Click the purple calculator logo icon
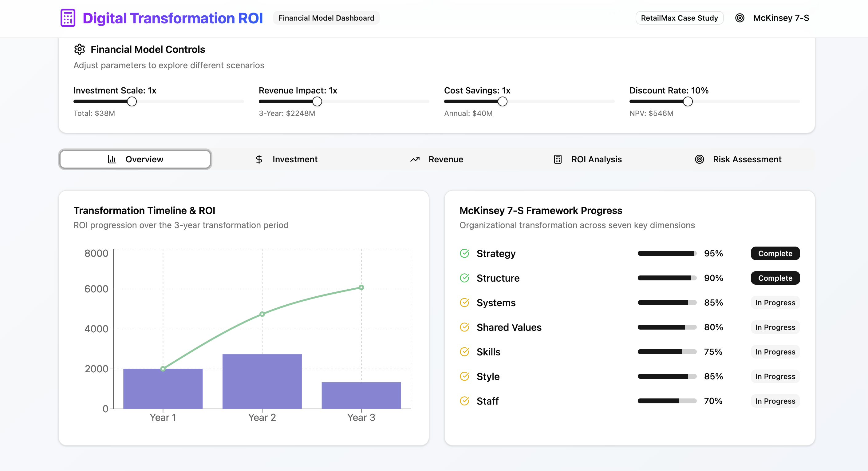Screen dimensions: 868x471 pyautogui.click(x=68, y=18)
